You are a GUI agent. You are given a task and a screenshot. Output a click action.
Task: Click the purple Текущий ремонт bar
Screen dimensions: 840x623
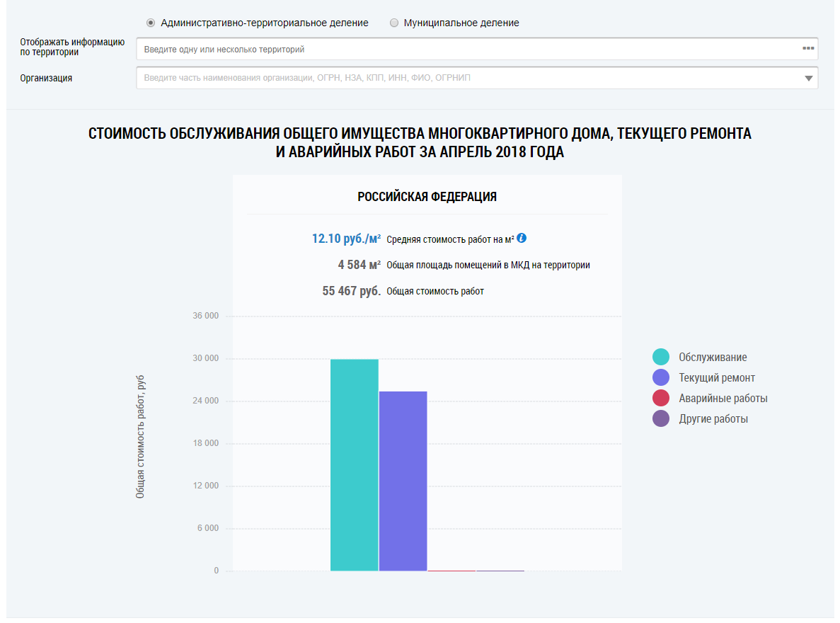pyautogui.click(x=403, y=480)
